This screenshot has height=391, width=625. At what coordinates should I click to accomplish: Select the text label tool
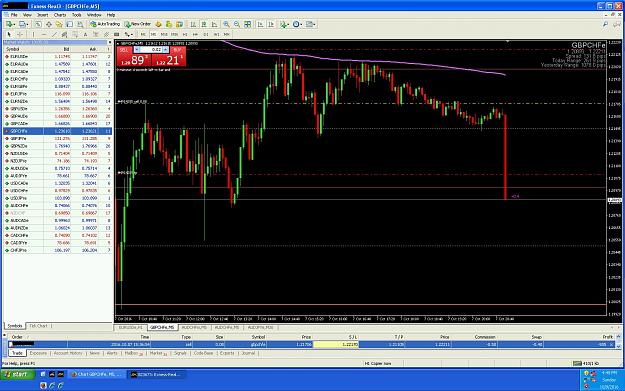point(95,35)
